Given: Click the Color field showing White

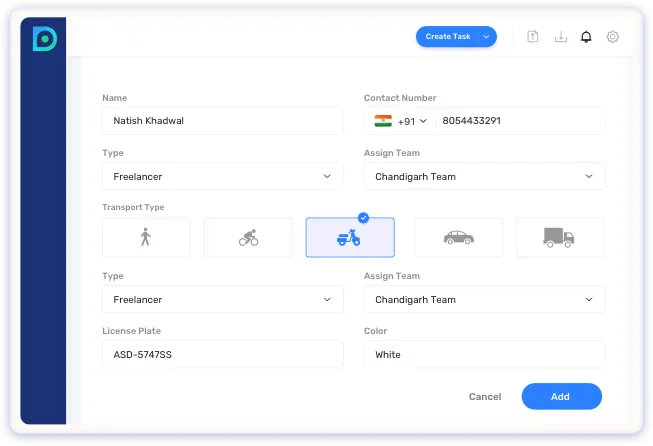Looking at the screenshot, I should (x=484, y=354).
